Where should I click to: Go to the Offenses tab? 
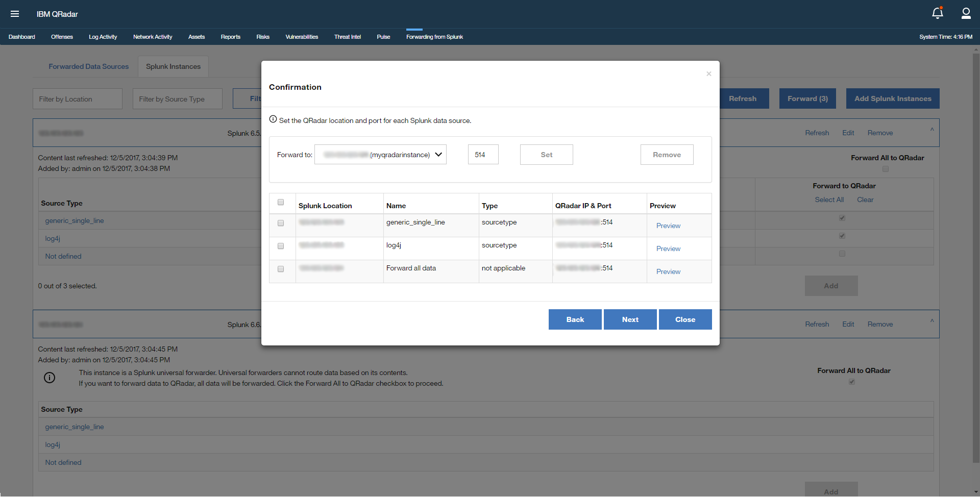62,37
